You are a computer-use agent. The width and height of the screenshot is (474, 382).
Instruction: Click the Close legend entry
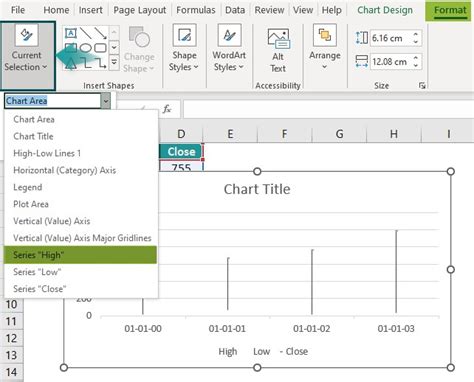pyautogui.click(x=294, y=351)
